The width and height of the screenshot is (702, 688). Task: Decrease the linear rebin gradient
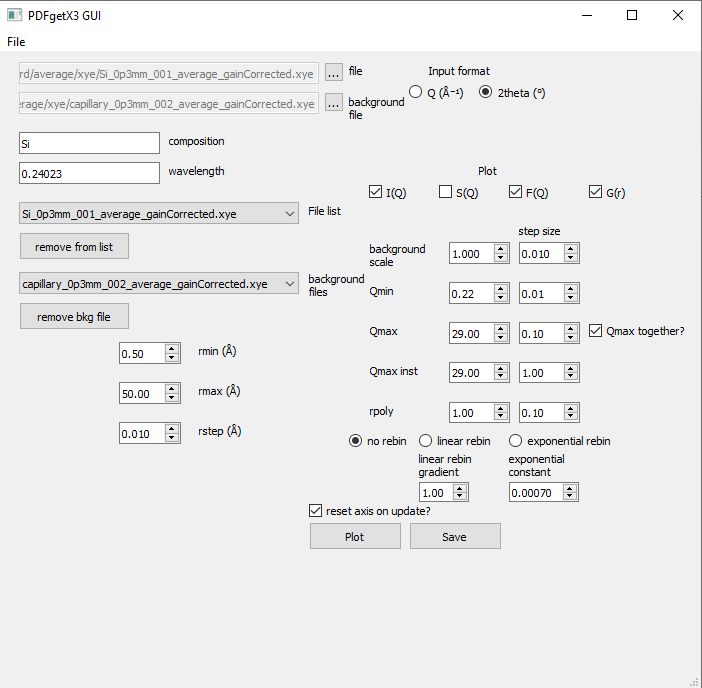click(x=460, y=496)
